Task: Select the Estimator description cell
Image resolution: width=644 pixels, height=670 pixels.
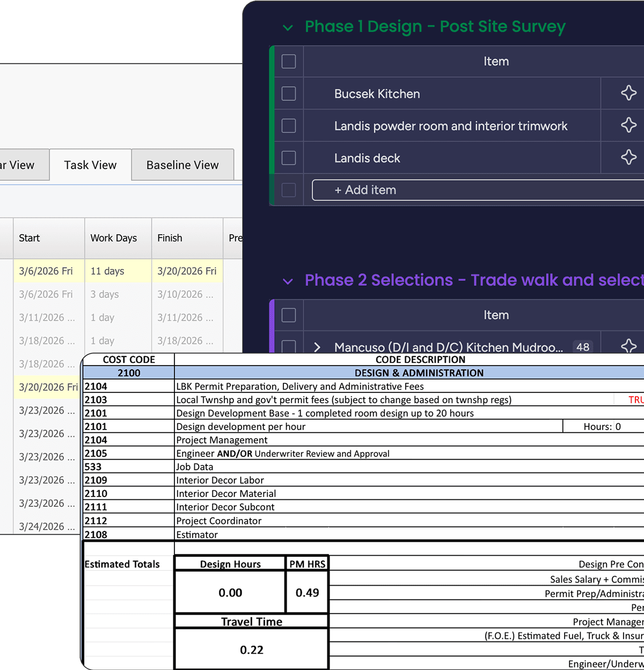Action: click(x=409, y=534)
